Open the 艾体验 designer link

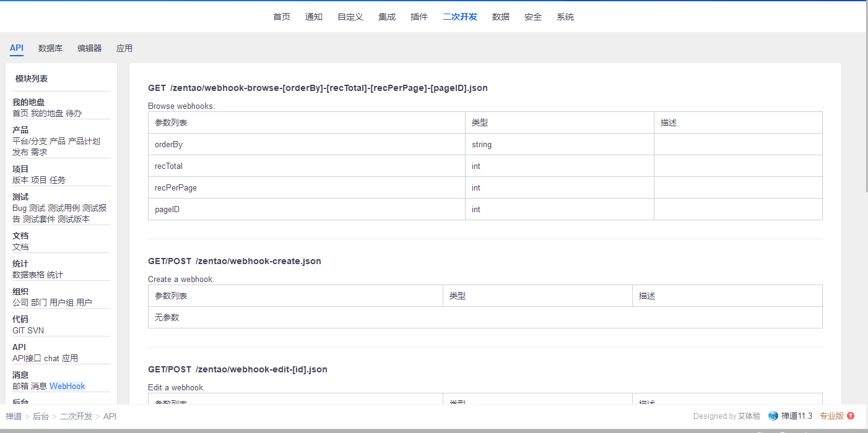click(749, 416)
